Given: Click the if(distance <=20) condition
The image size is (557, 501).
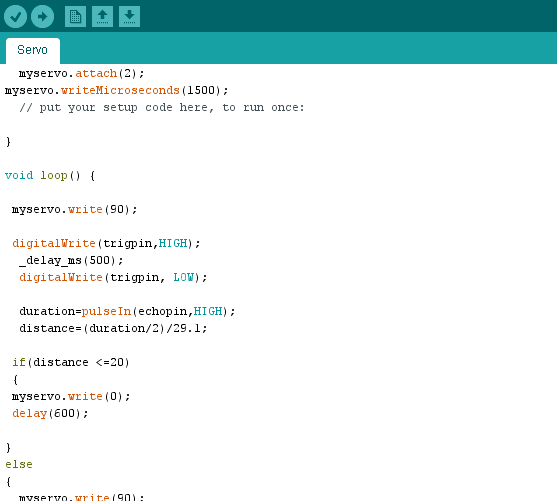Looking at the screenshot, I should (71, 362).
